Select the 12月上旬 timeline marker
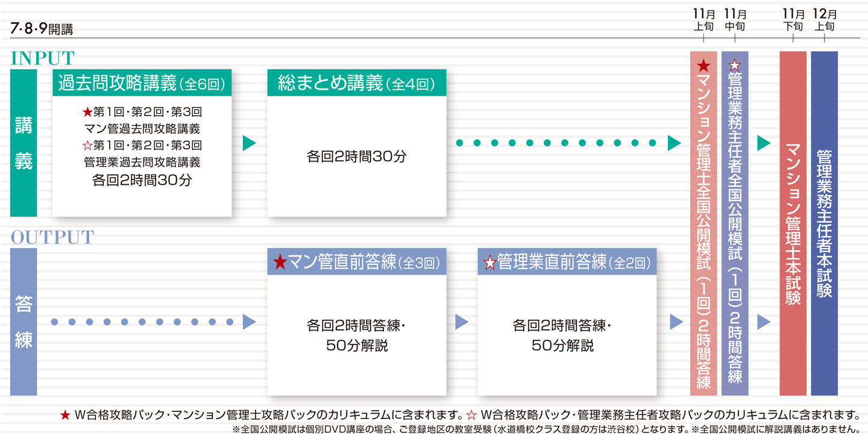 pyautogui.click(x=824, y=20)
